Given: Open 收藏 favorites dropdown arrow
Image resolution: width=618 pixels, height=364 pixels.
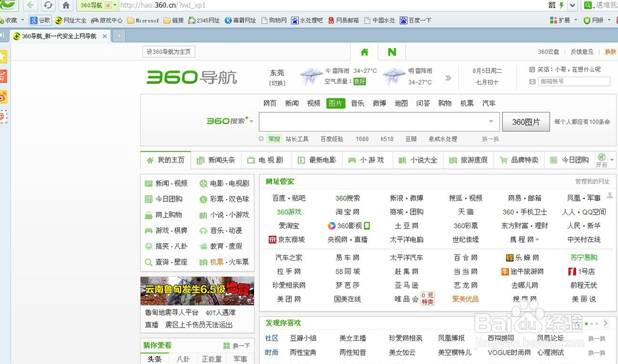Looking at the screenshot, I should [x=22, y=20].
